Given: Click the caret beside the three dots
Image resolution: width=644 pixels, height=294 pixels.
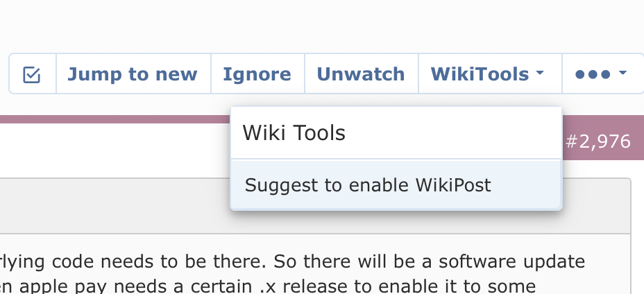Looking at the screenshot, I should [622, 73].
